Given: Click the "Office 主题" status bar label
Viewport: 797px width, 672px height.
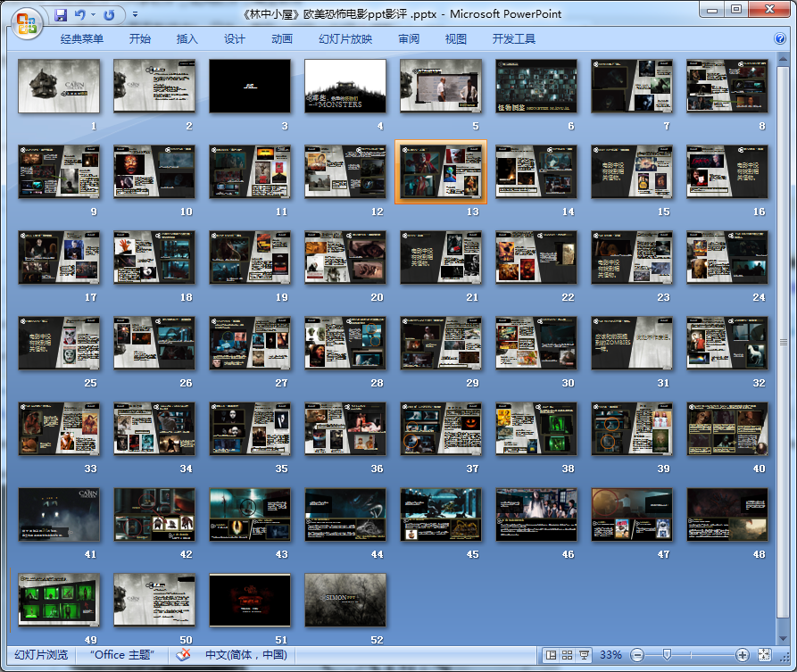Looking at the screenshot, I should pos(122,655).
